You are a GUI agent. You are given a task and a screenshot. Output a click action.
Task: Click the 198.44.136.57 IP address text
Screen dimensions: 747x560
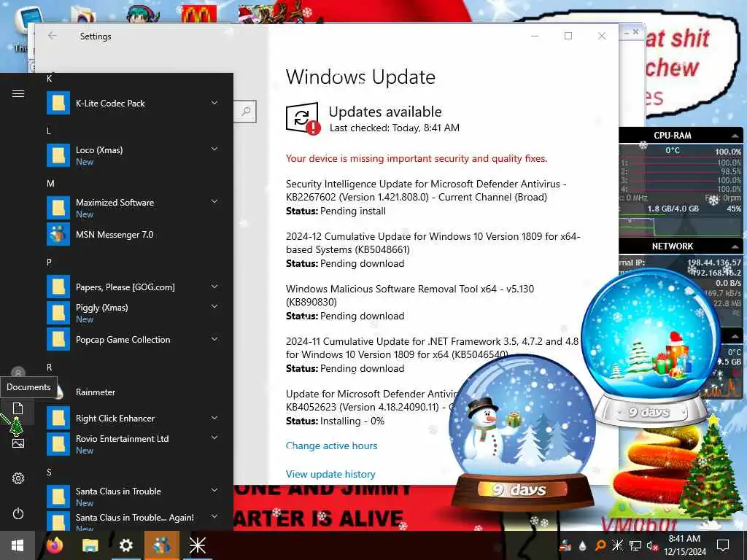click(x=714, y=262)
